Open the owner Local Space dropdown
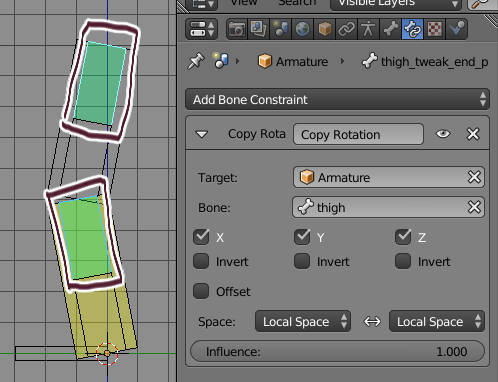 click(x=437, y=321)
